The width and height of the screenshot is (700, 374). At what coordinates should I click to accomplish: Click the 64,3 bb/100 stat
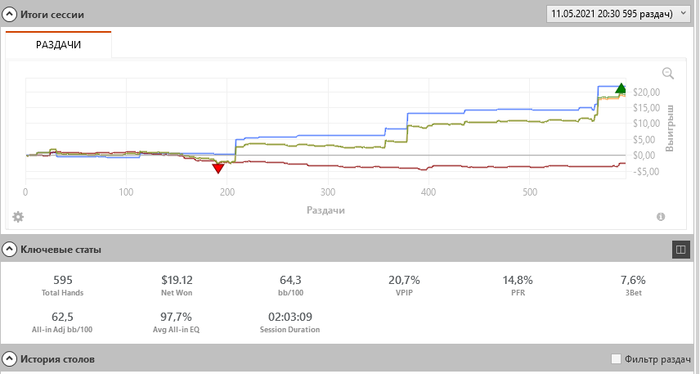click(x=290, y=285)
